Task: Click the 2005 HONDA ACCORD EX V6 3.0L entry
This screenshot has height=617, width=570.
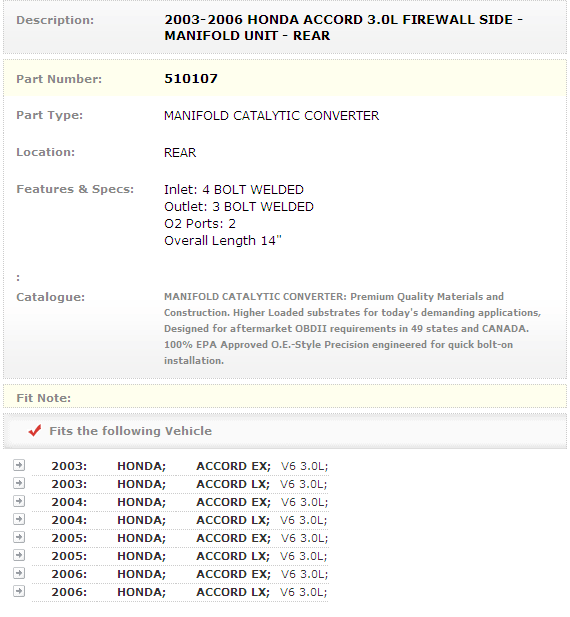Action: pos(190,538)
